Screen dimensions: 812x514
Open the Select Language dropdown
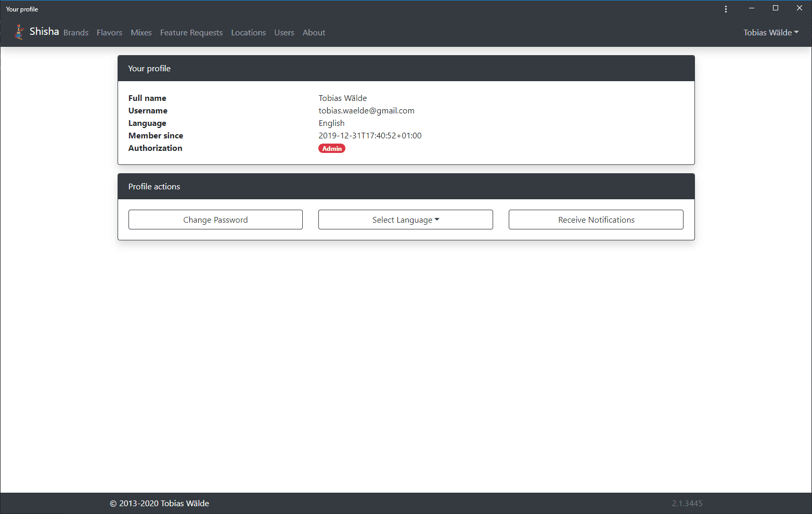[406, 220]
